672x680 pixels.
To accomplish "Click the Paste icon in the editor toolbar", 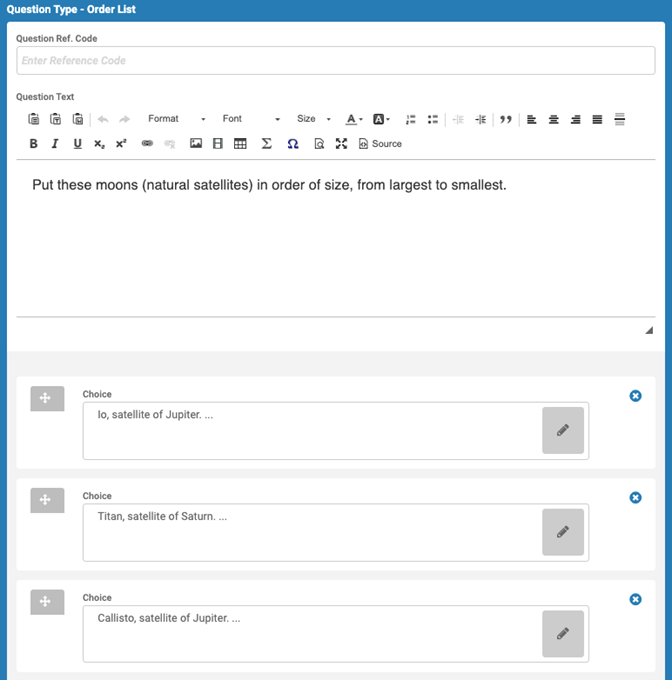I will pos(33,119).
